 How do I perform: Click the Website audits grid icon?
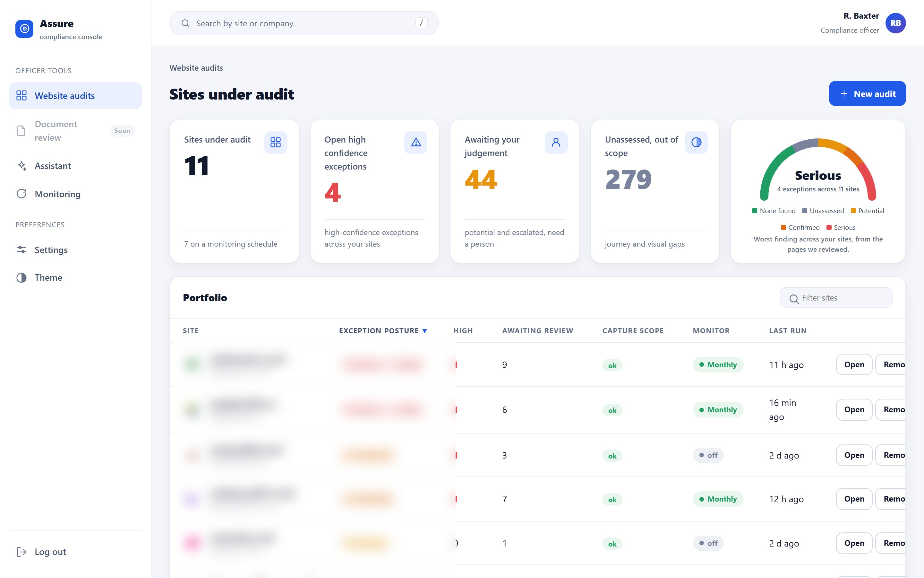pos(21,96)
